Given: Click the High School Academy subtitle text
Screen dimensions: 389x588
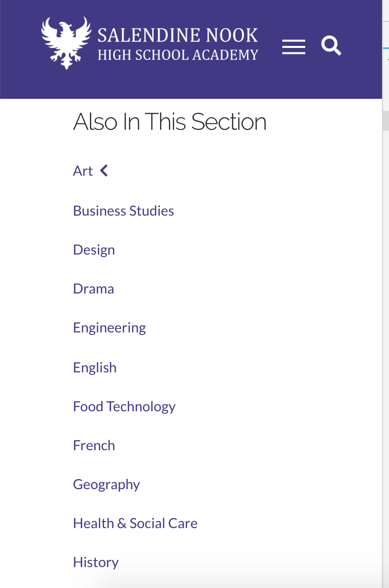Looking at the screenshot, I should (178, 55).
